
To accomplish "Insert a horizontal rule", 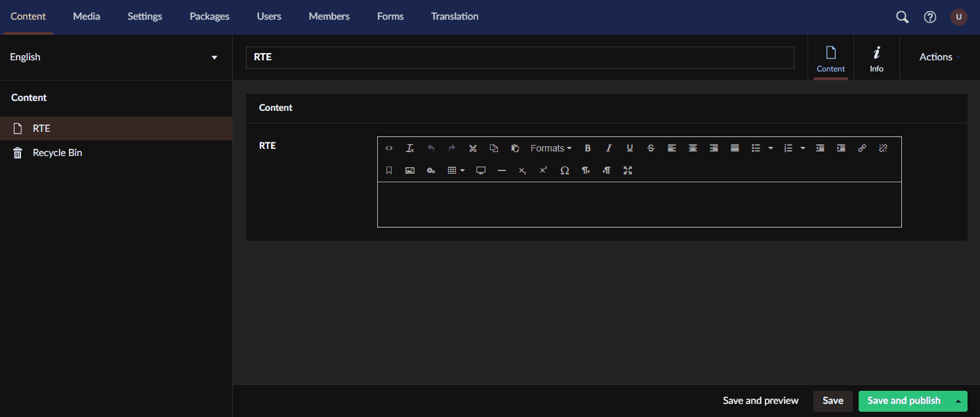I will coord(502,170).
